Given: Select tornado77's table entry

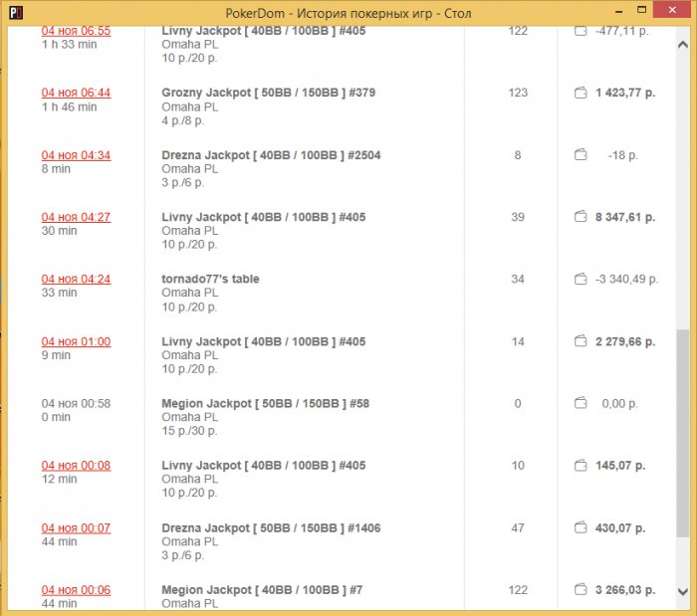Looking at the screenshot, I should 210,279.
